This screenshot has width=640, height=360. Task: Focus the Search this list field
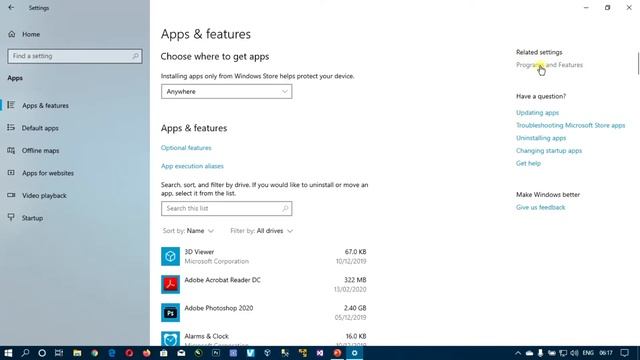[x=227, y=209]
